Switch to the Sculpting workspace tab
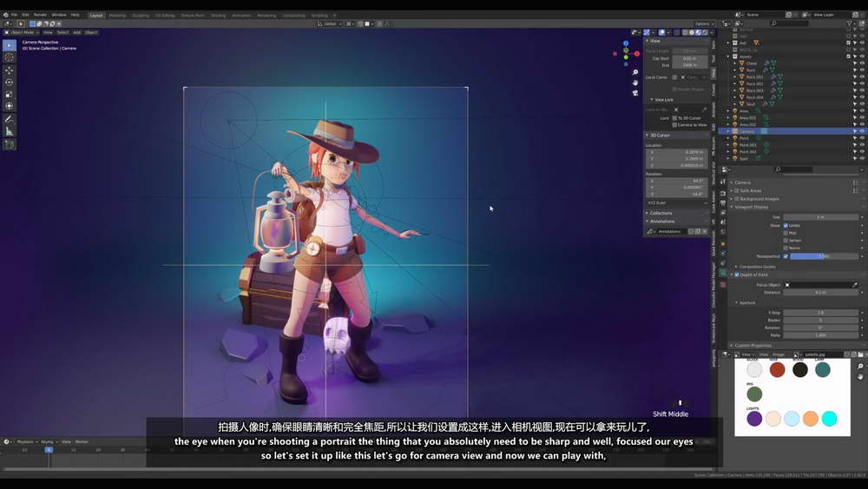This screenshot has height=489, width=868. 141,16
